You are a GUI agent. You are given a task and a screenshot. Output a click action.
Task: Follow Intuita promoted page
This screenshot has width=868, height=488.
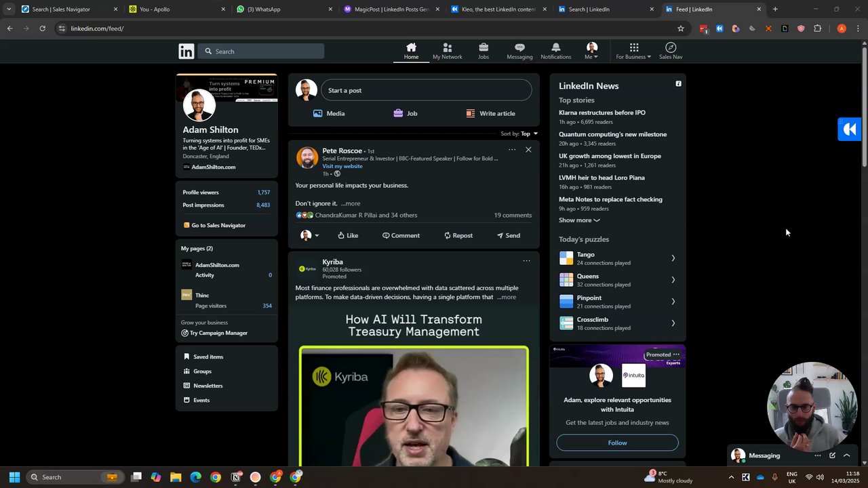pos(617,443)
